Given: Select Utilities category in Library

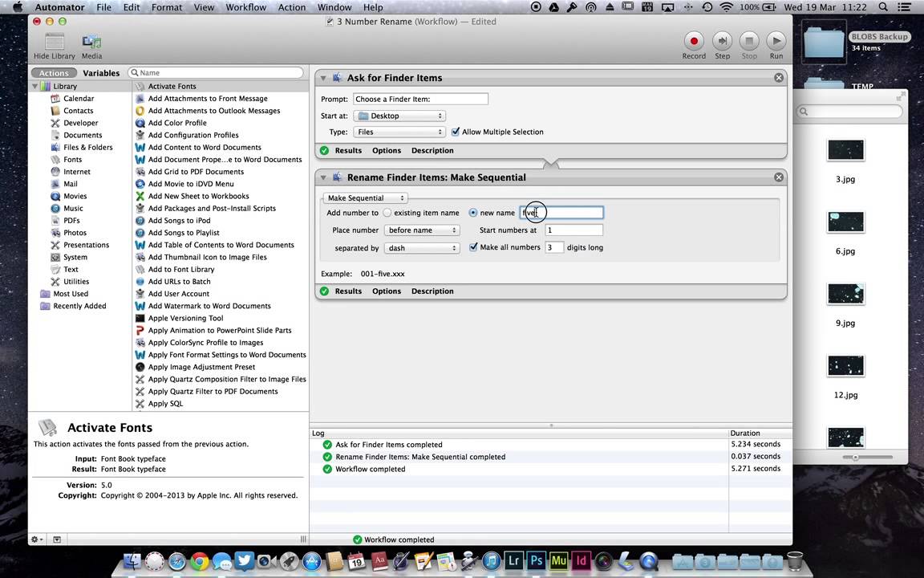Looking at the screenshot, I should point(76,281).
